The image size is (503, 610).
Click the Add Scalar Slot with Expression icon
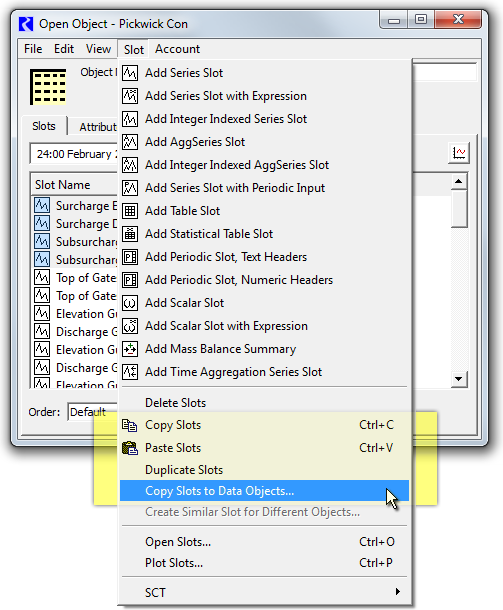(130, 326)
